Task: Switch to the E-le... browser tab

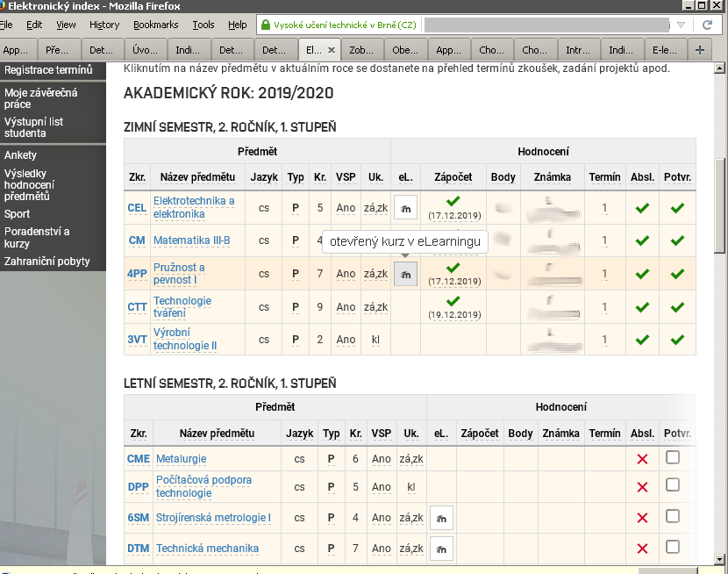Action: coord(666,50)
